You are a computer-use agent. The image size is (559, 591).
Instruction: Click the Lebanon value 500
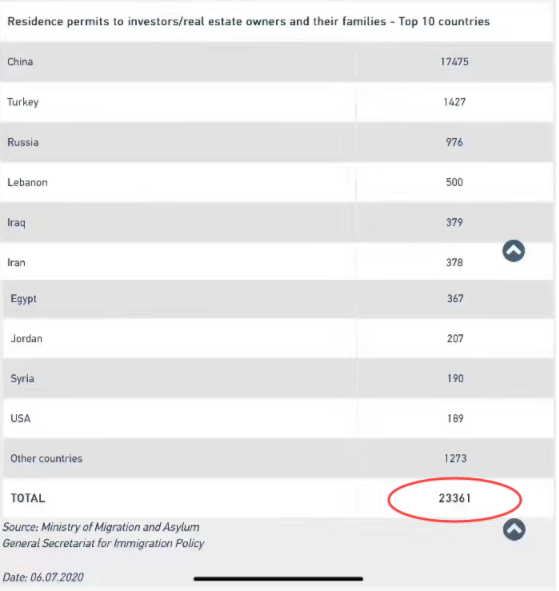click(x=454, y=182)
